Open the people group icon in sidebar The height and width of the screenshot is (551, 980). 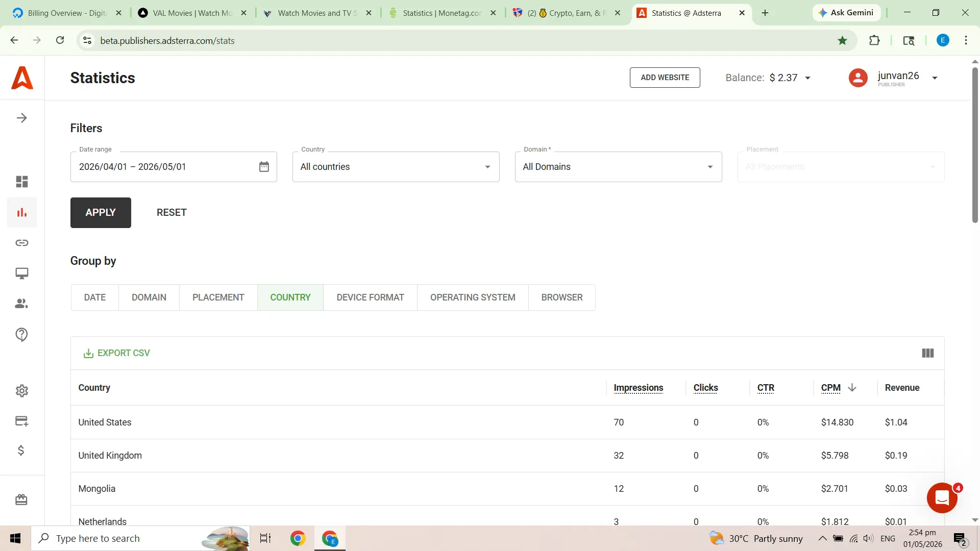21,304
